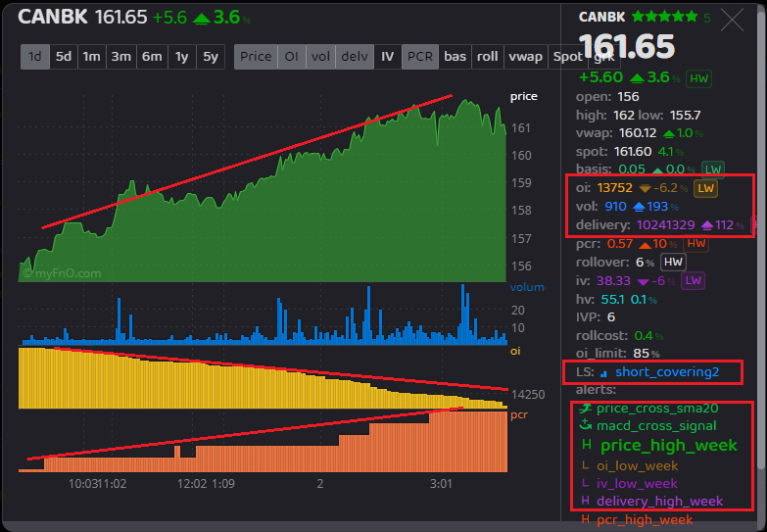Viewport: 767px width, 532px height.
Task: Click the oi value 13752
Action: (x=615, y=188)
